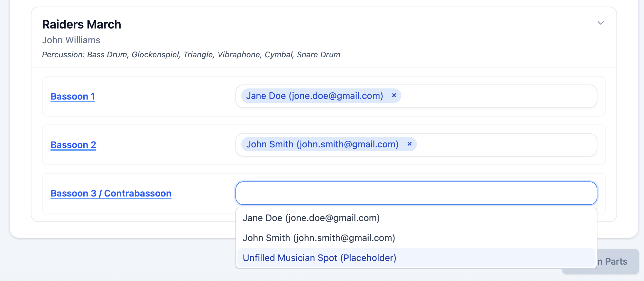Pick Unfilled Musician Spot (Placeholder) option
644x281 pixels.
(416, 258)
